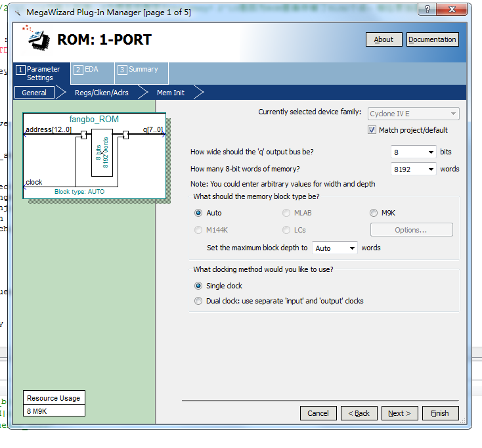Switch to the Summary tab
This screenshot has width=482, height=448.
141,73
